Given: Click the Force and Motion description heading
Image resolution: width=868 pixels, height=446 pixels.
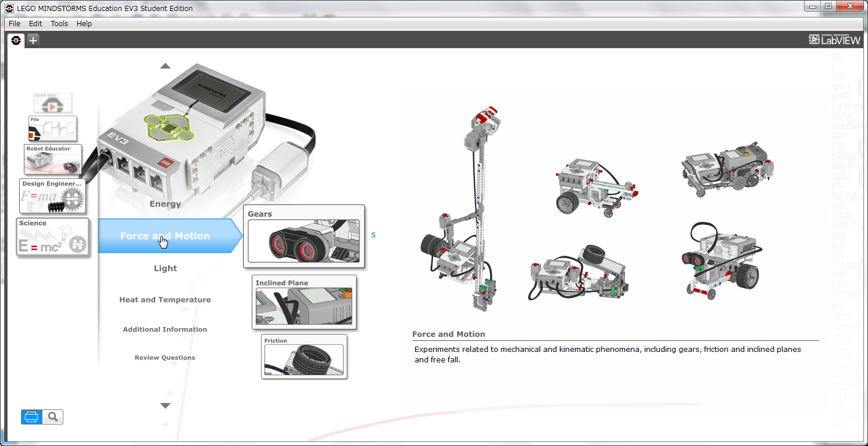Looking at the screenshot, I should point(448,334).
